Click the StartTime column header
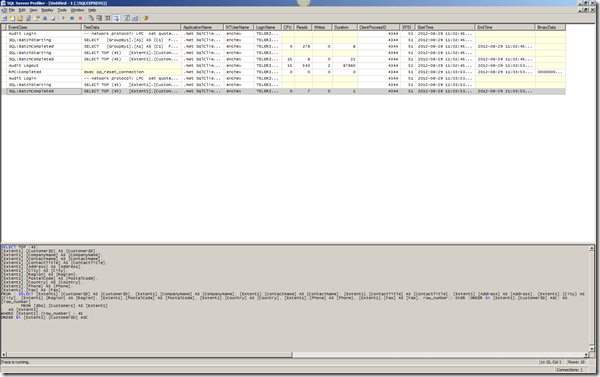Screen dimensions: 600x377 (x=445, y=27)
